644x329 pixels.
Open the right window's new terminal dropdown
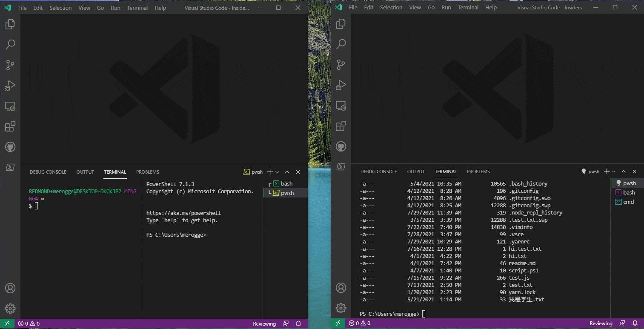[x=615, y=172]
